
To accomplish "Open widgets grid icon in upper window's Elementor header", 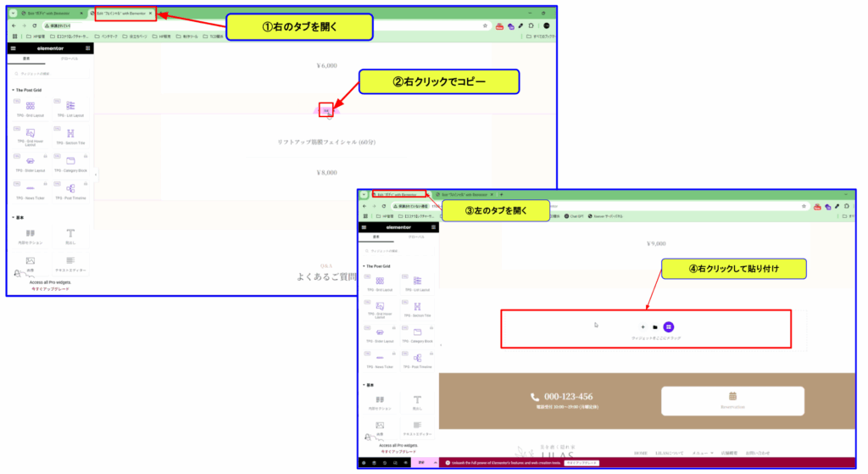I will (87, 48).
